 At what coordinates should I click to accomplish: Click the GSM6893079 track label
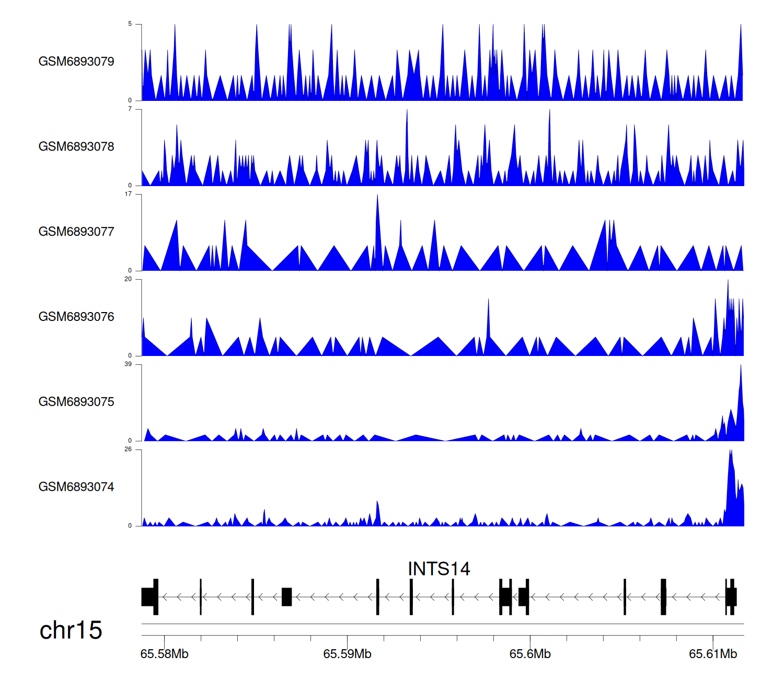[76, 62]
